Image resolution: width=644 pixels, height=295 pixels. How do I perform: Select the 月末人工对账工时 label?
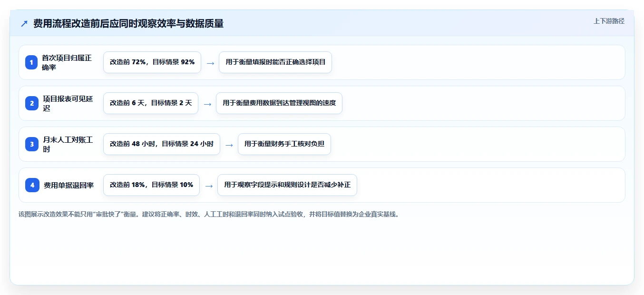(x=68, y=144)
